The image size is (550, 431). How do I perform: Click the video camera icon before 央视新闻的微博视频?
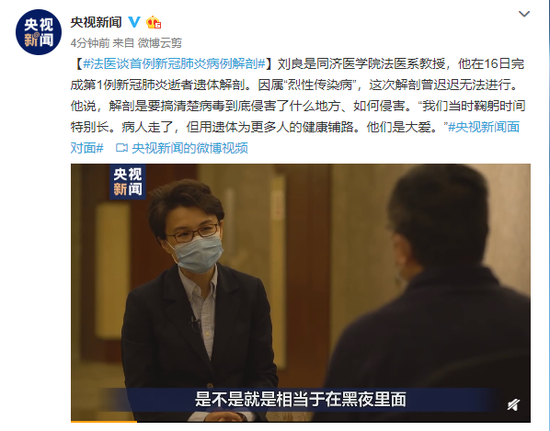tap(121, 148)
